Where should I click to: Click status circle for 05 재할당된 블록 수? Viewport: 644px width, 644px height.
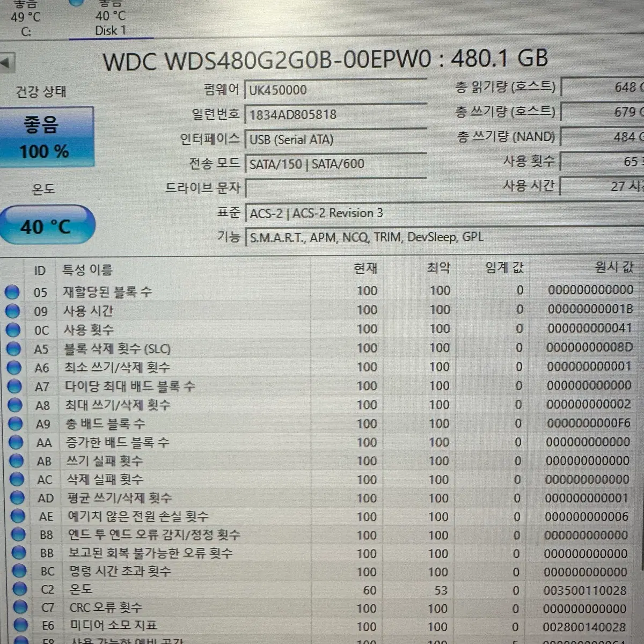tap(12, 292)
